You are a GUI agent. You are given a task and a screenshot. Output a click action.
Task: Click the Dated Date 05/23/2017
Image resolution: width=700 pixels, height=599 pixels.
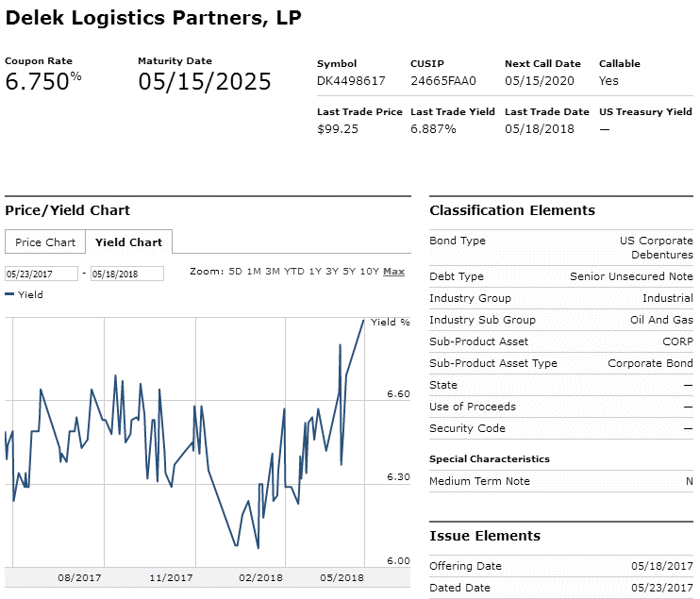(x=662, y=588)
